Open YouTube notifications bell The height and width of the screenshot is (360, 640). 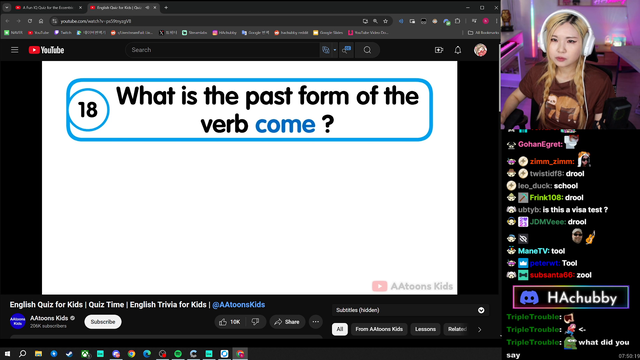click(458, 50)
